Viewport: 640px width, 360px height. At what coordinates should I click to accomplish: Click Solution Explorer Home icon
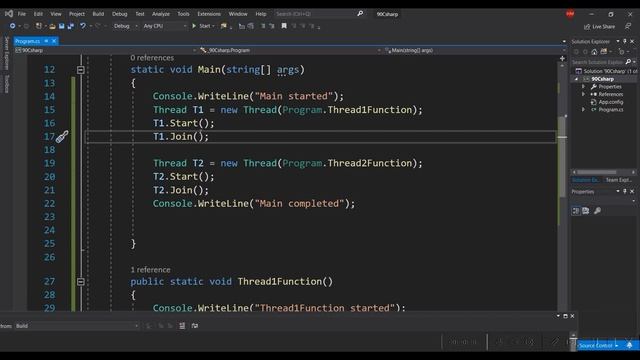pyautogui.click(x=594, y=52)
